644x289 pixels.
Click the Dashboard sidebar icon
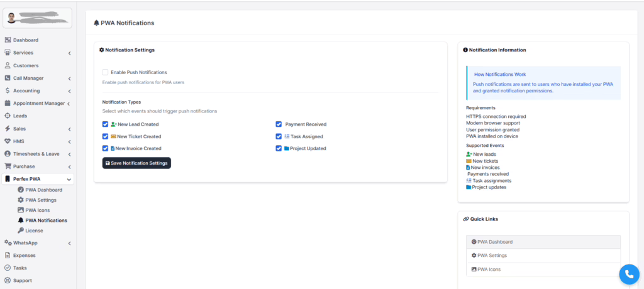point(8,40)
